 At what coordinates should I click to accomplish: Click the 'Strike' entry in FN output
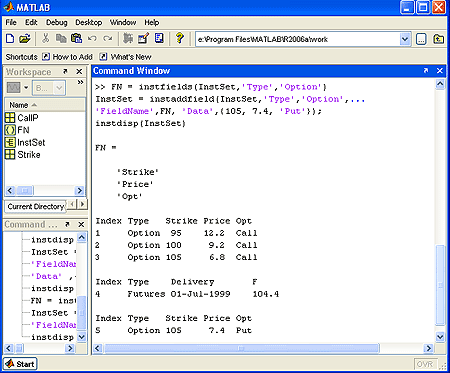138,172
